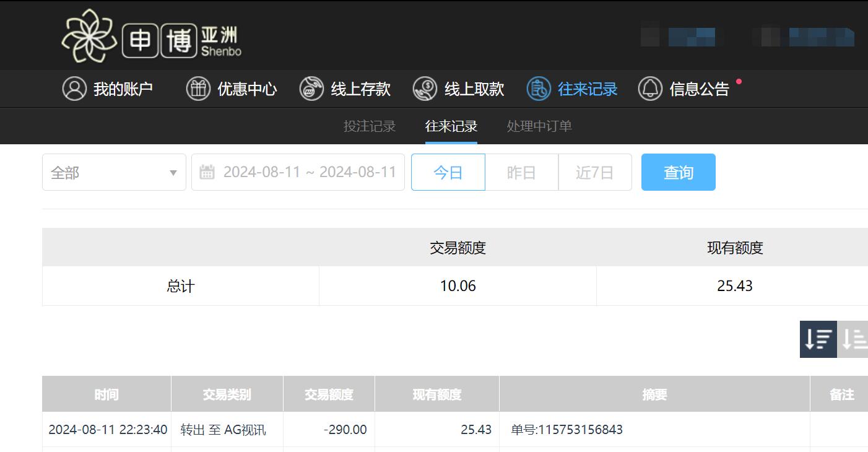Image resolution: width=868 pixels, height=452 pixels.
Task: Click the active descending sort icon
Action: coord(818,339)
